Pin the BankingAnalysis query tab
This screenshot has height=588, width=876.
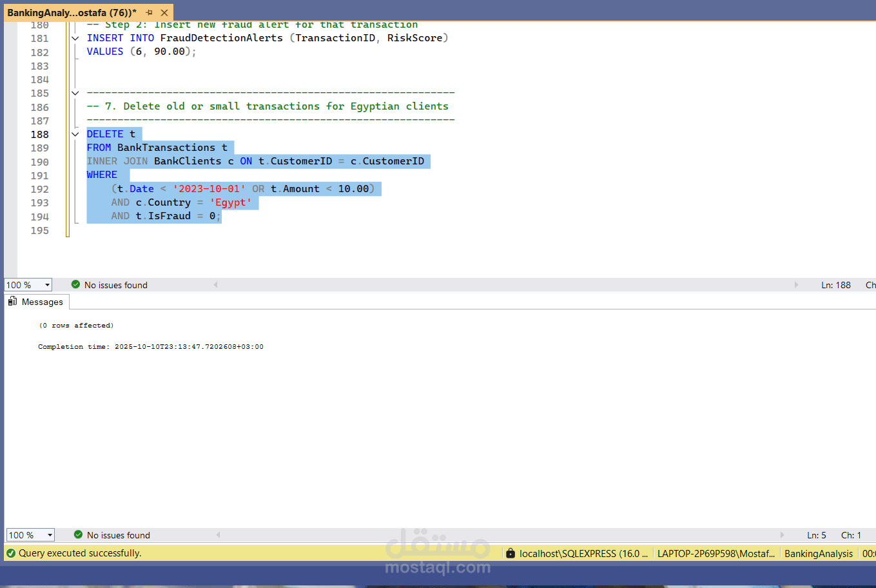[150, 13]
